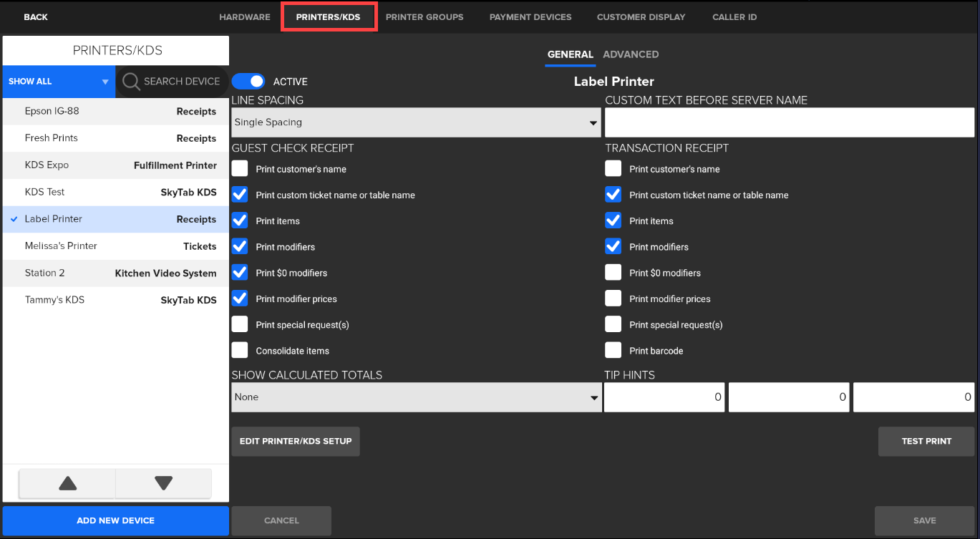
Task: Check the Consolidate items option
Action: coord(239,350)
